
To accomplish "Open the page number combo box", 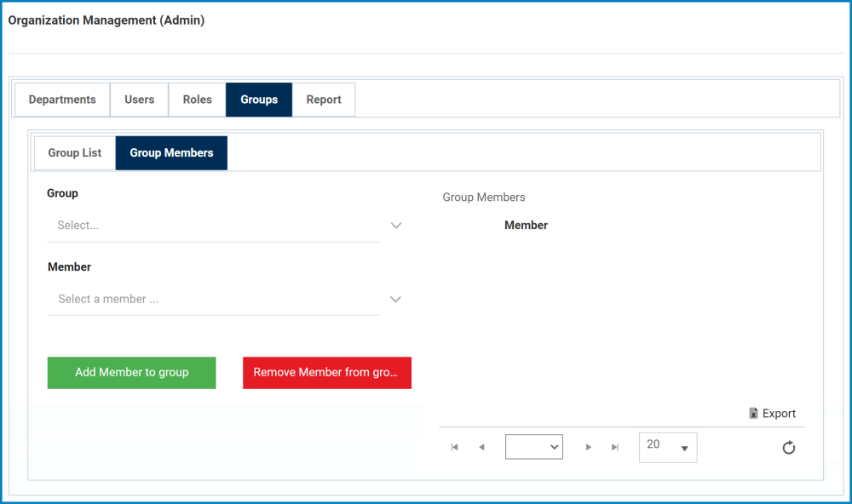I will (534, 446).
